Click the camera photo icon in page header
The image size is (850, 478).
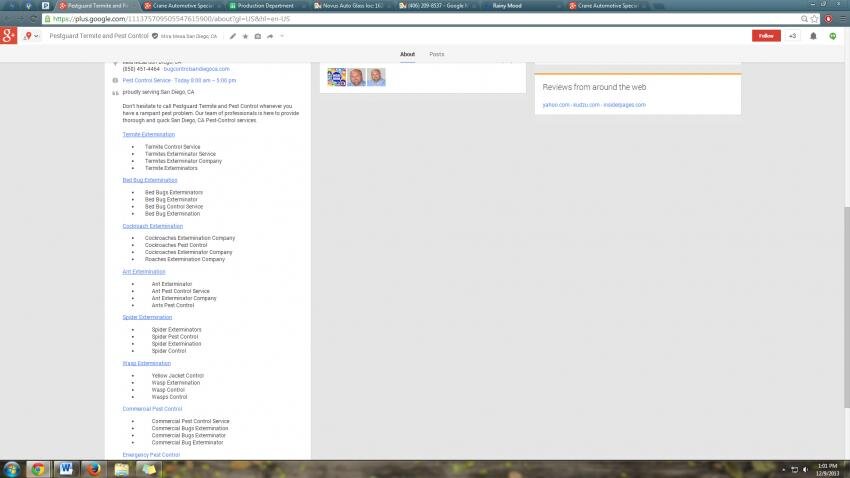click(x=257, y=36)
